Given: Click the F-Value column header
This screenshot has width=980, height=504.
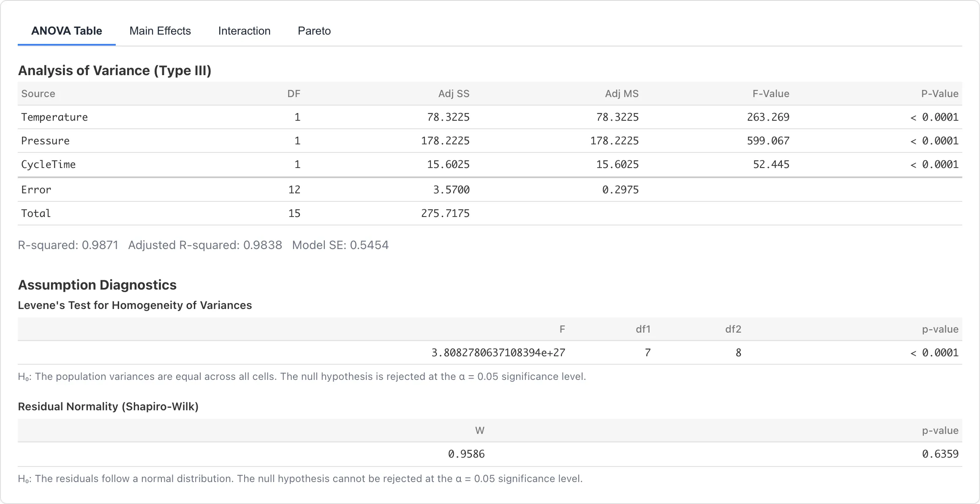Looking at the screenshot, I should (x=770, y=94).
